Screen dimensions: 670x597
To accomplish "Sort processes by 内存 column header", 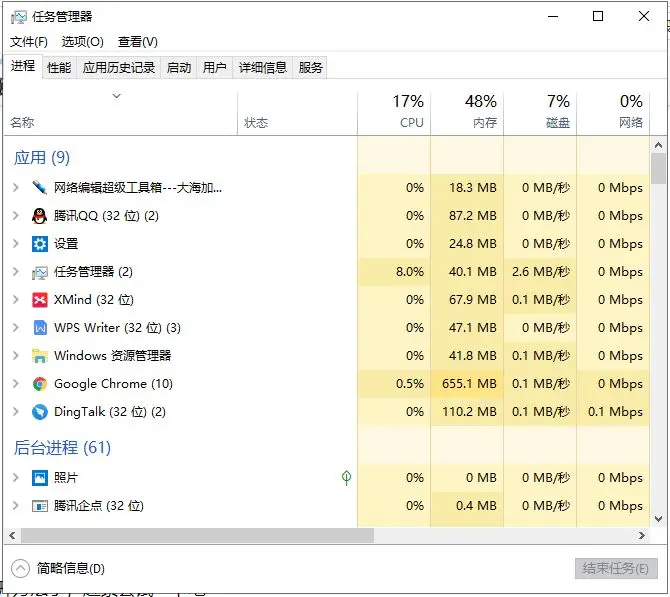I will tap(467, 112).
